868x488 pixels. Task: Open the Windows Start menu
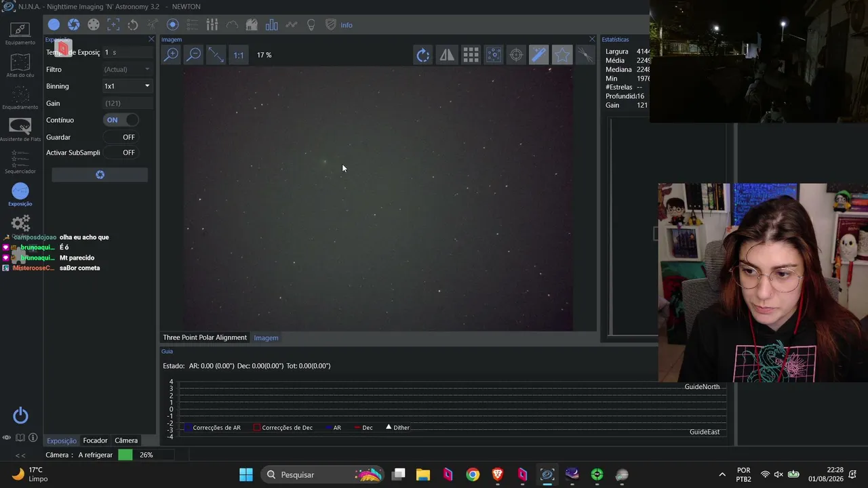coord(246,474)
